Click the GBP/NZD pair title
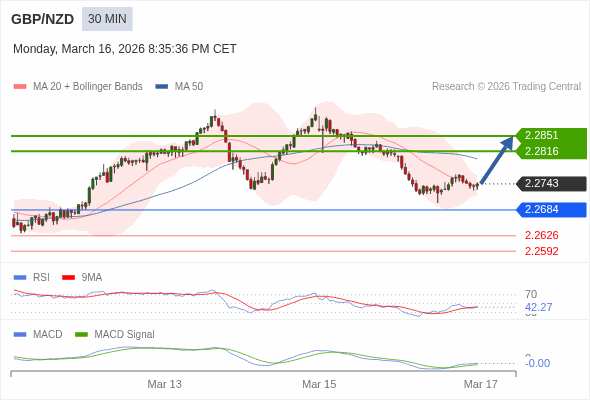This screenshot has width=590, height=400. click(x=43, y=19)
